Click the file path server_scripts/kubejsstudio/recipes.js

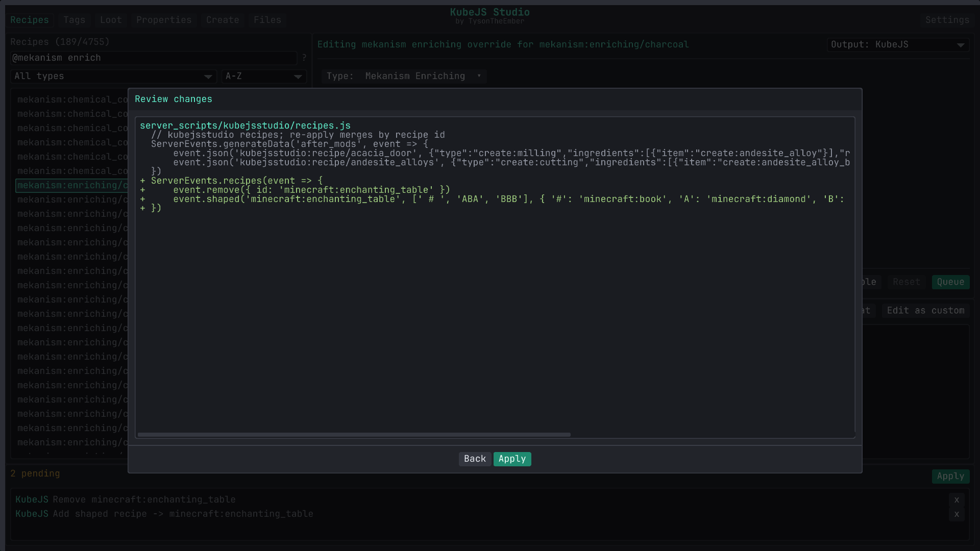tap(245, 126)
